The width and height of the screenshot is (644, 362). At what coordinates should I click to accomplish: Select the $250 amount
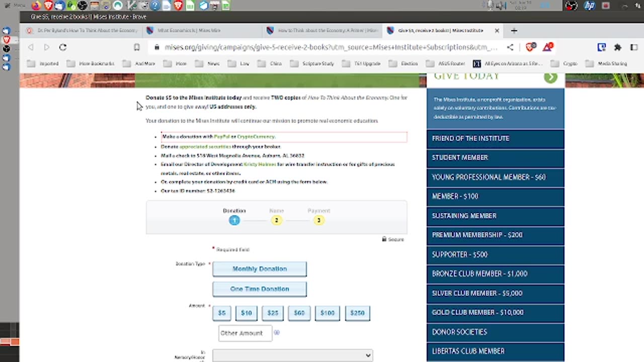coord(357,313)
